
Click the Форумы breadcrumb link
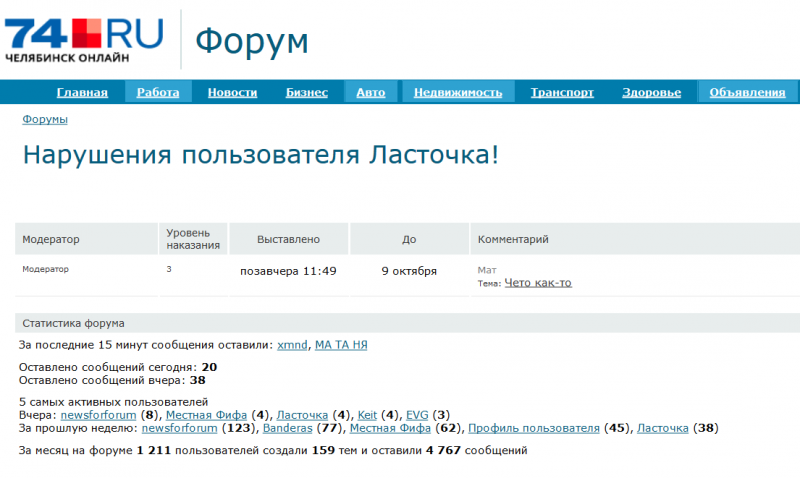45,120
